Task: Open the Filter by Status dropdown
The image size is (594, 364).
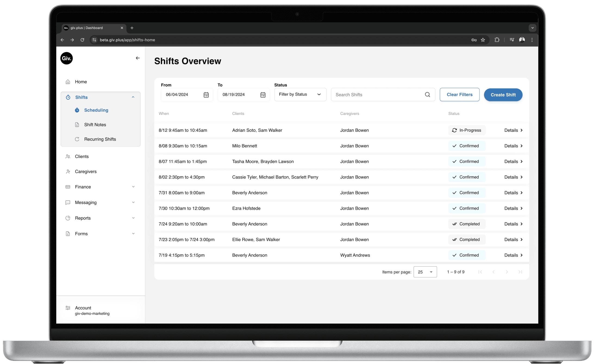Action: 300,94
